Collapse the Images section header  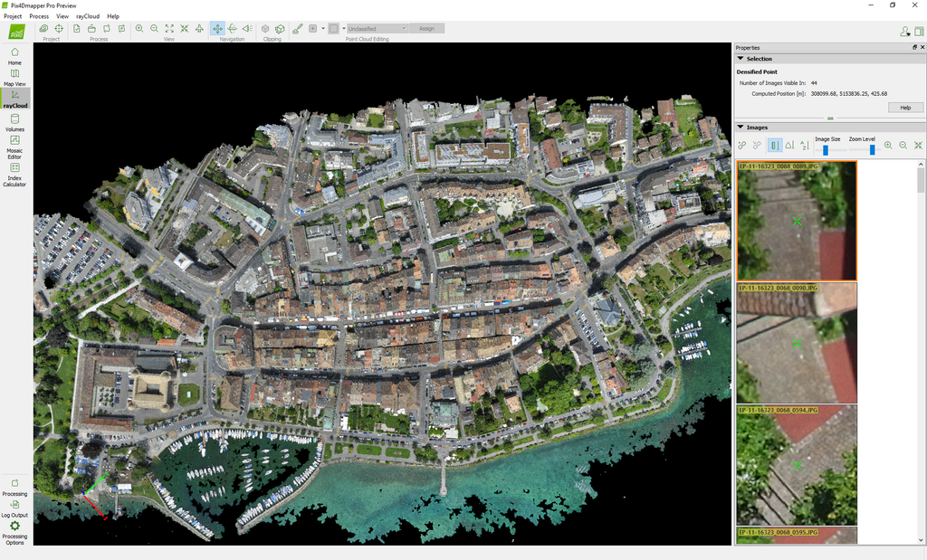[x=741, y=127]
